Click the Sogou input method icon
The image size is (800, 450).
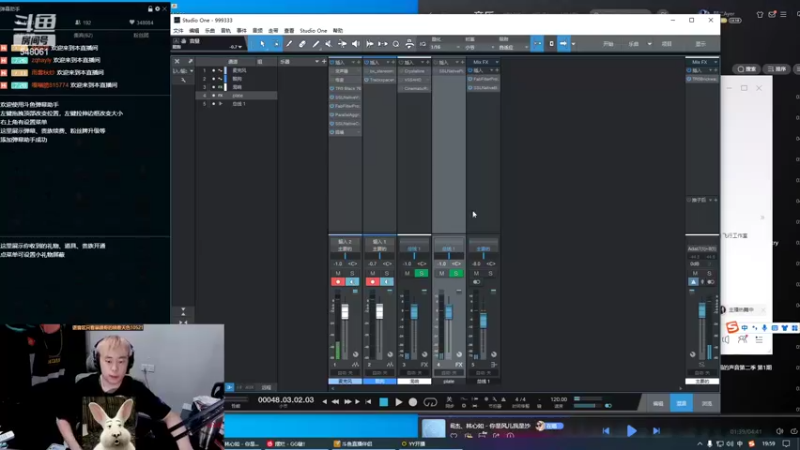pos(732,327)
